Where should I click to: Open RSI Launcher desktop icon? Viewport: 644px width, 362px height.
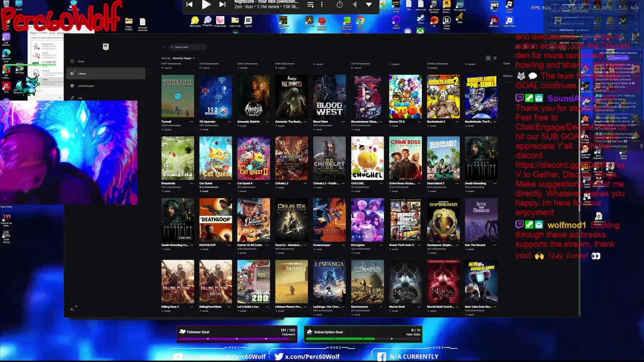coord(459,5)
